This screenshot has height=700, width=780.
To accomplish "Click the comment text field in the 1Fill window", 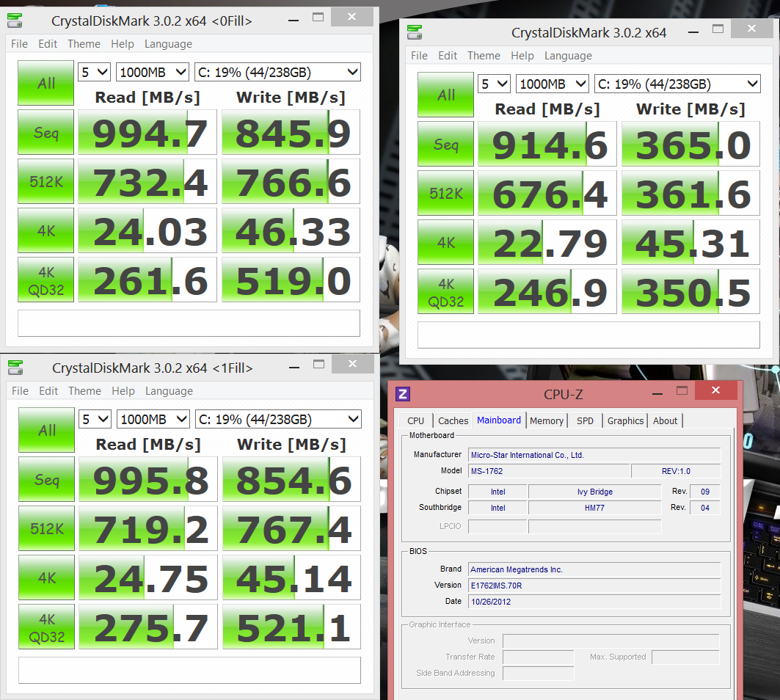I will pos(189,670).
